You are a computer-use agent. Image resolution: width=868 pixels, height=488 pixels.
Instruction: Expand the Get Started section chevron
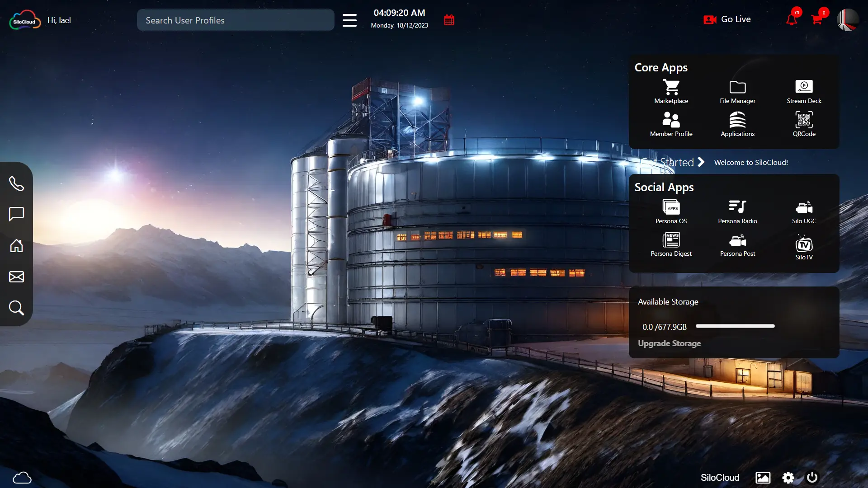701,162
